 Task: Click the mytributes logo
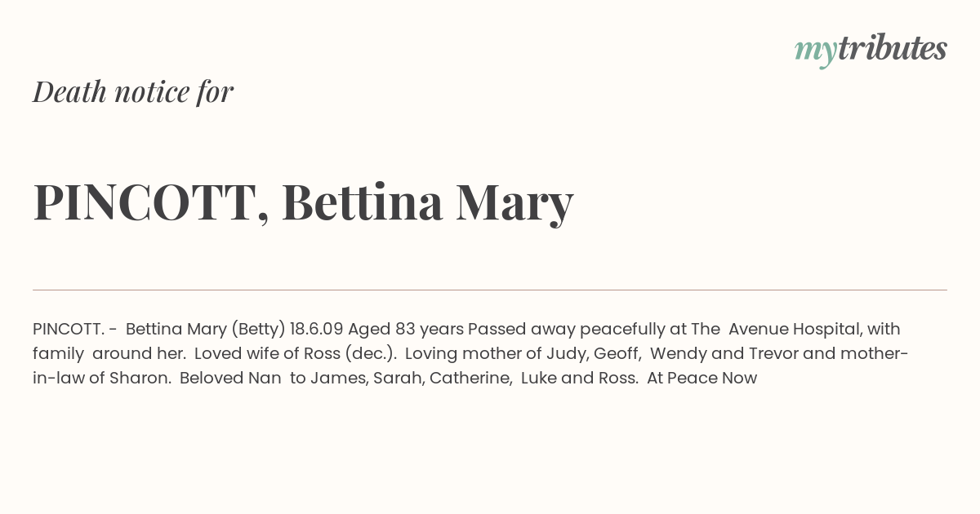tap(871, 50)
